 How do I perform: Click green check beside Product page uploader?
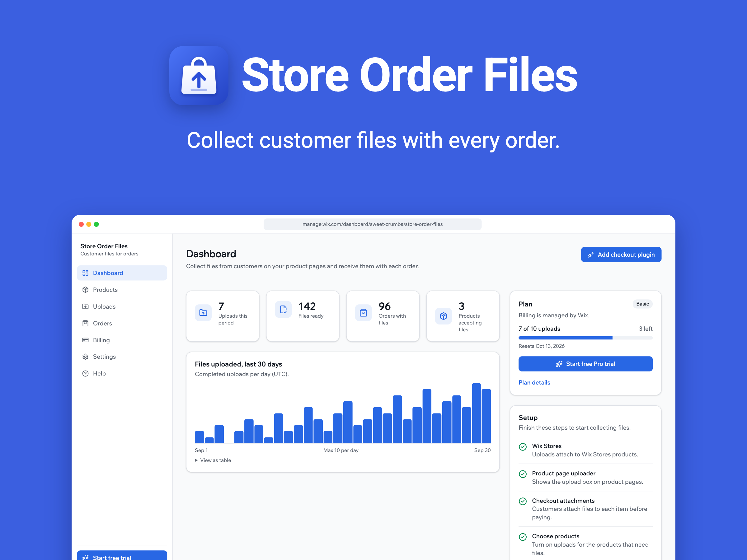coord(523,474)
